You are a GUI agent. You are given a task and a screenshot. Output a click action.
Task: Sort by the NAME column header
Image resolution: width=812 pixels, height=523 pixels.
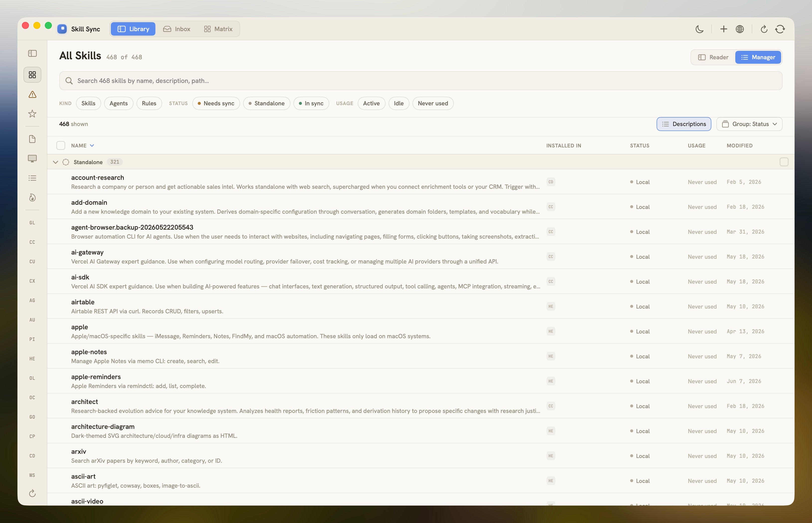(x=82, y=146)
